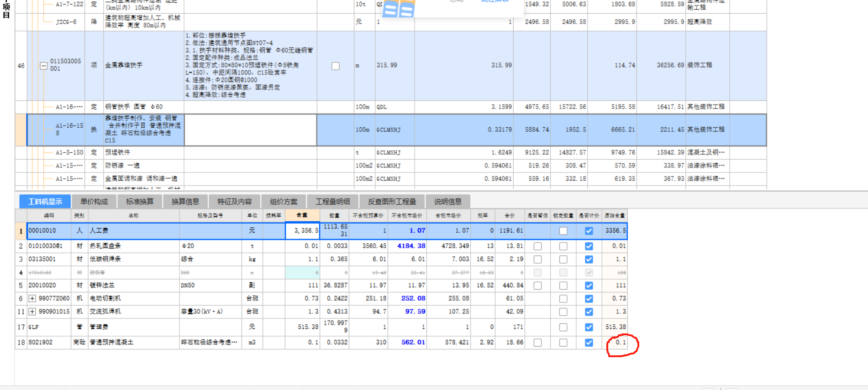Expand machine row 990901015
Image resolution: width=868 pixels, height=390 pixels.
[32, 312]
